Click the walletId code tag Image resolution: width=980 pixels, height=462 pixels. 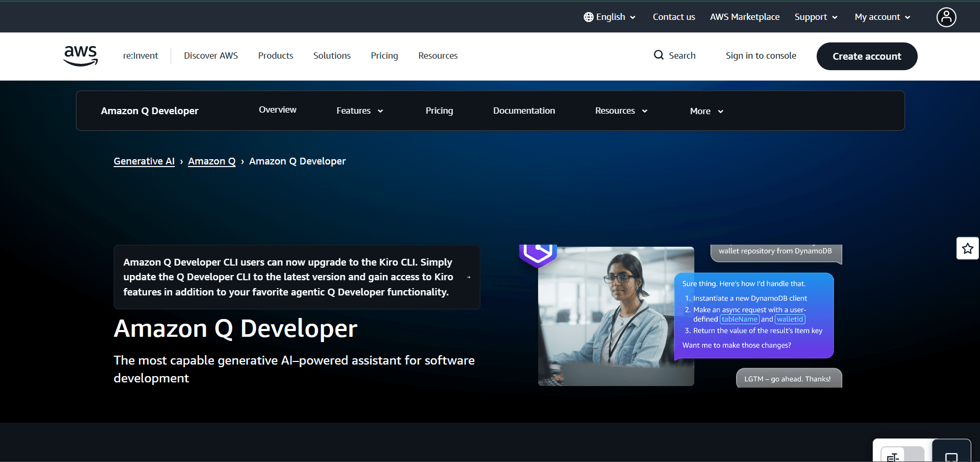[790, 319]
